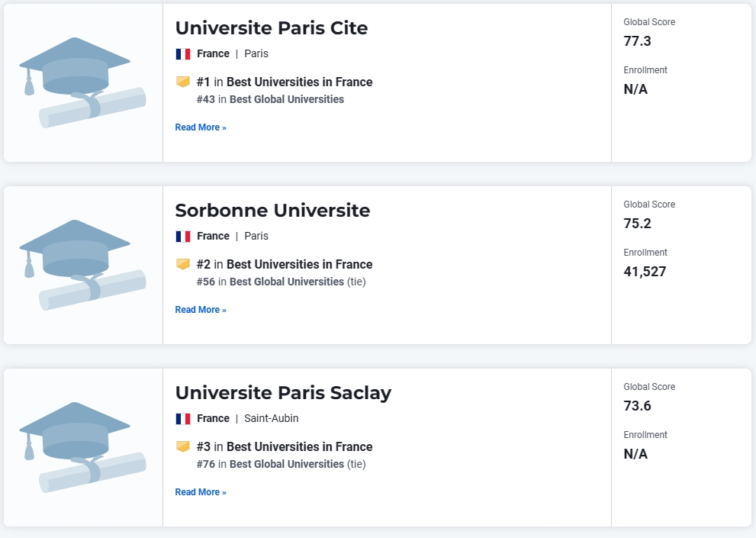756x538 pixels.
Task: Click Read More for Universite Paris Saclay
Action: click(x=201, y=492)
